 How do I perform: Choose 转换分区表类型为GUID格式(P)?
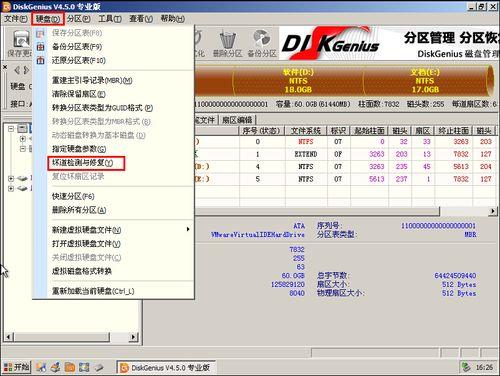(x=113, y=108)
